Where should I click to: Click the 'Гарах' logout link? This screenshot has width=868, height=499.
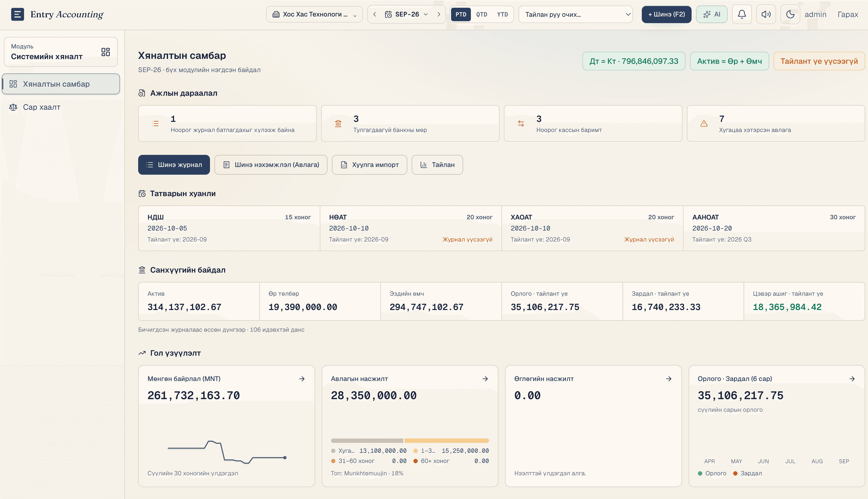point(847,14)
